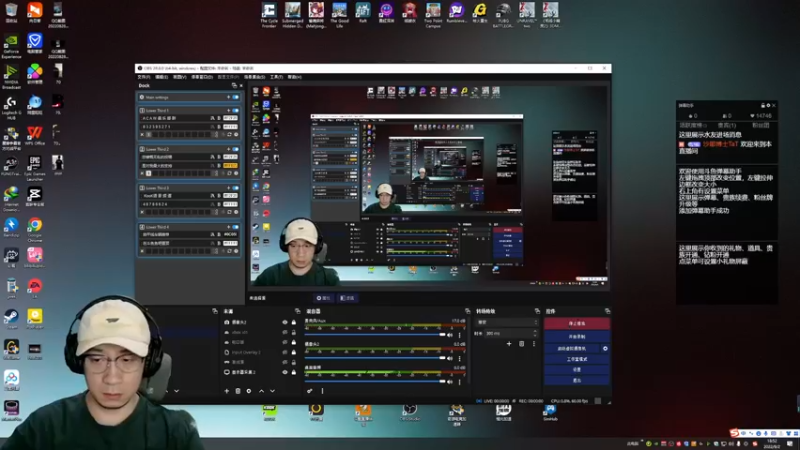Open the 桌面音频 channel's options menu
This screenshot has height=450, width=800.
(x=460, y=382)
